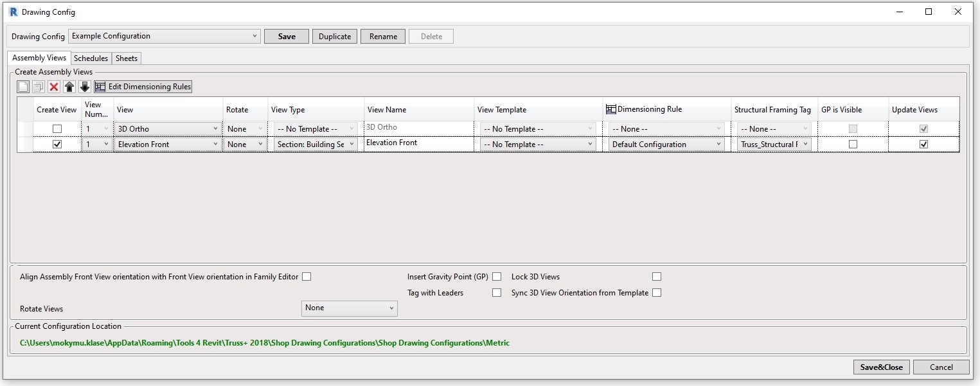Expand the Rotate Views dropdown
Image resolution: width=980 pixels, height=386 pixels.
pyautogui.click(x=349, y=308)
